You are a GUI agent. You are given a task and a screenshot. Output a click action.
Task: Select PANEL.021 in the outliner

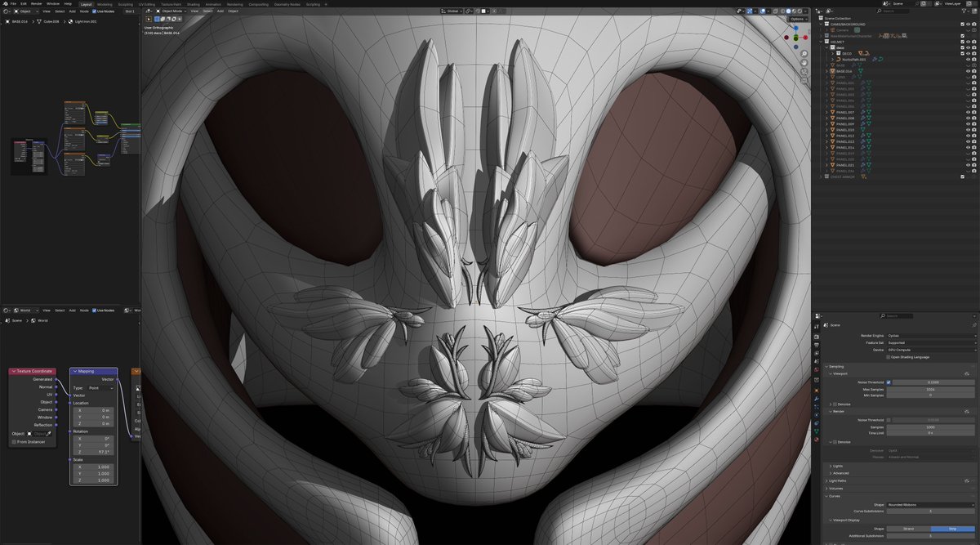(x=845, y=165)
